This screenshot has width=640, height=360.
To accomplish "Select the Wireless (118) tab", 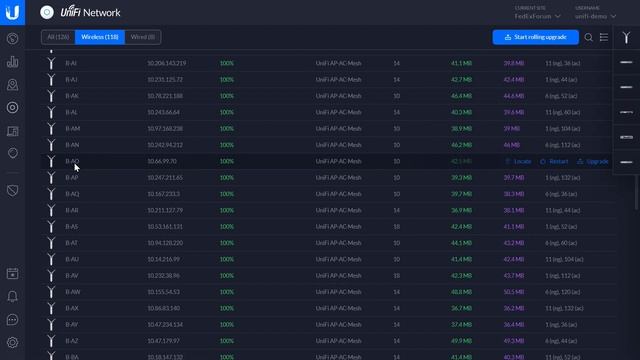I will click(x=100, y=37).
